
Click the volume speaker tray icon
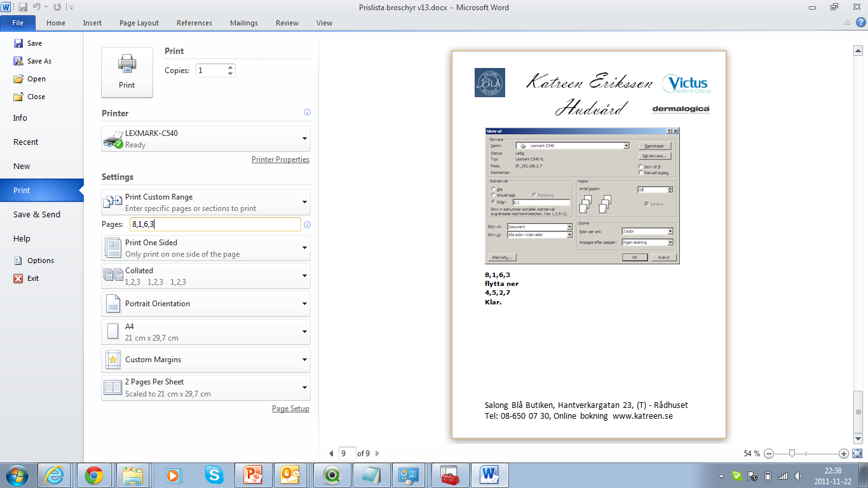[x=798, y=476]
